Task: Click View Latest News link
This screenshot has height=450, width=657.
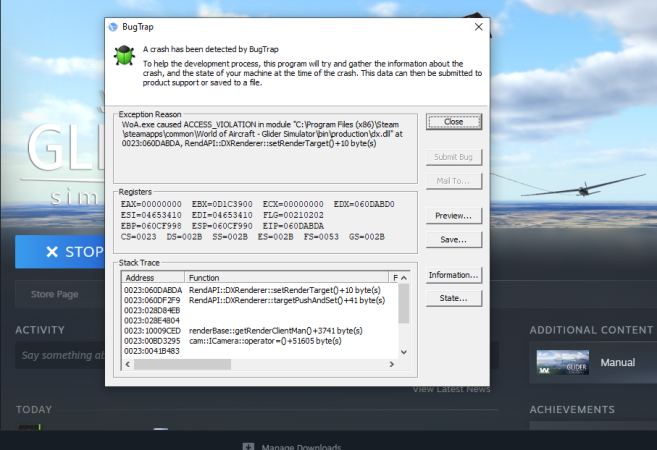Action: tap(451, 389)
